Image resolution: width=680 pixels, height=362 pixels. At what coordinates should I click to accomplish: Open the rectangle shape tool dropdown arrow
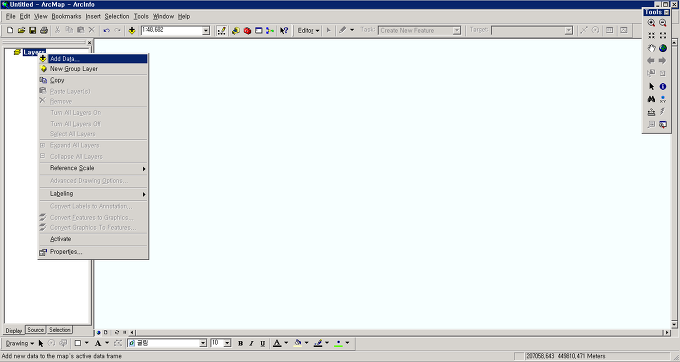pyautogui.click(x=86, y=343)
